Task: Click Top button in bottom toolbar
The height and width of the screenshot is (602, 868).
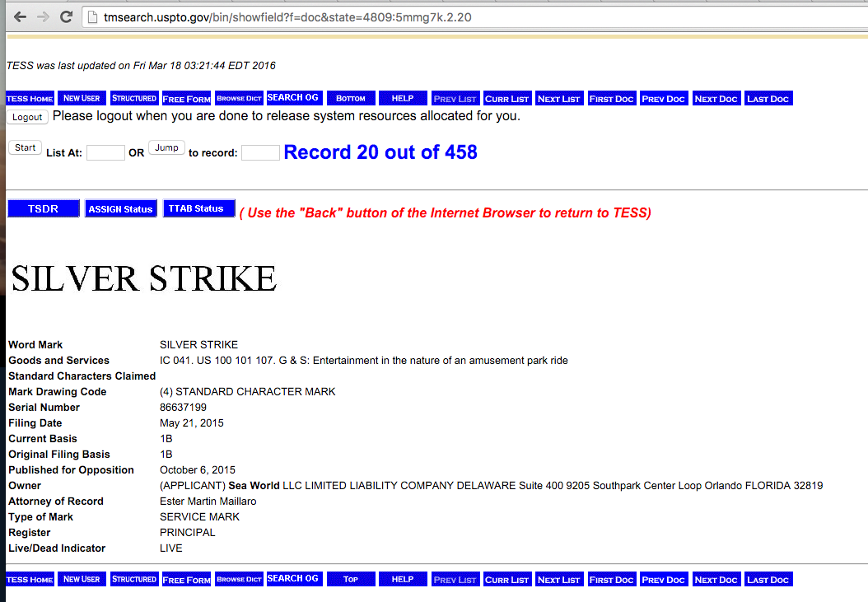Action: coord(351,579)
